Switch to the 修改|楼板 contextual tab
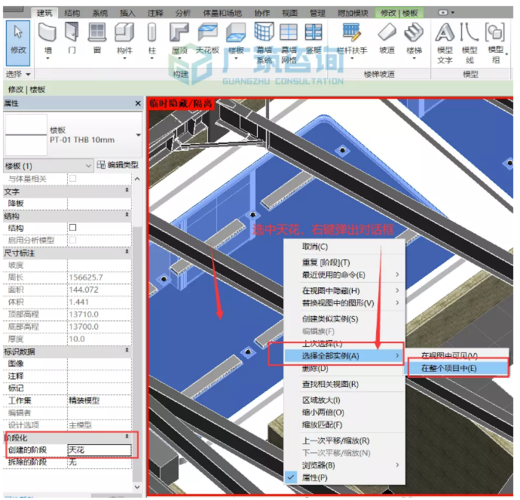The image size is (520, 500). tap(399, 13)
